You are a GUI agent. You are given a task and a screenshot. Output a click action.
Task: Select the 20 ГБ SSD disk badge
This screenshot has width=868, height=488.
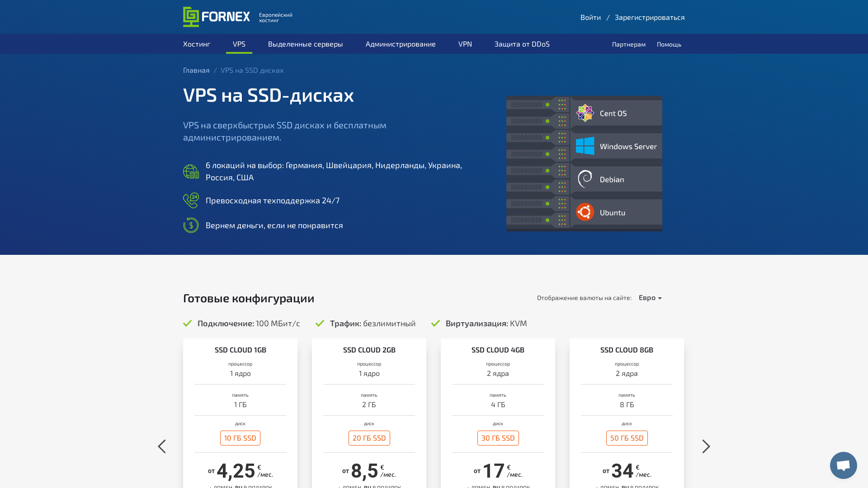[x=369, y=438]
